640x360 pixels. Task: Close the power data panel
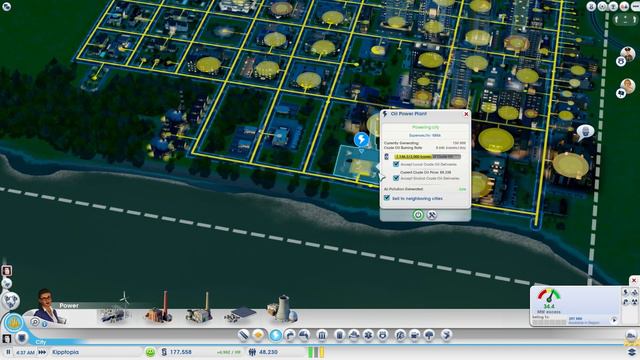(633, 280)
